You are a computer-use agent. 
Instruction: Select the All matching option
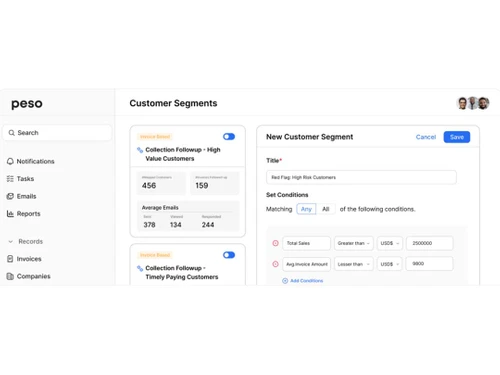(x=326, y=209)
